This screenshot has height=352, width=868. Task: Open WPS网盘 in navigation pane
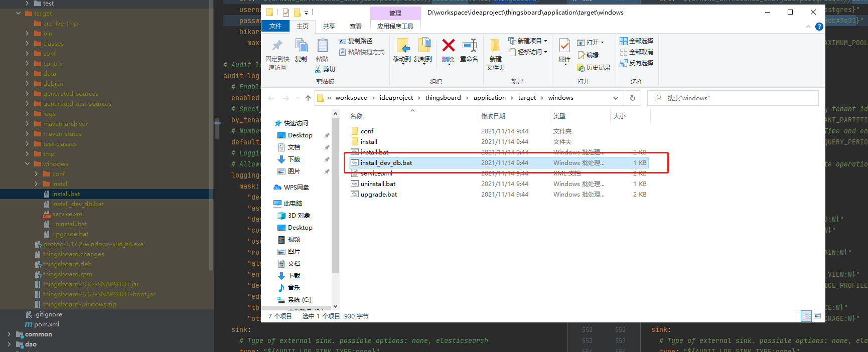292,188
